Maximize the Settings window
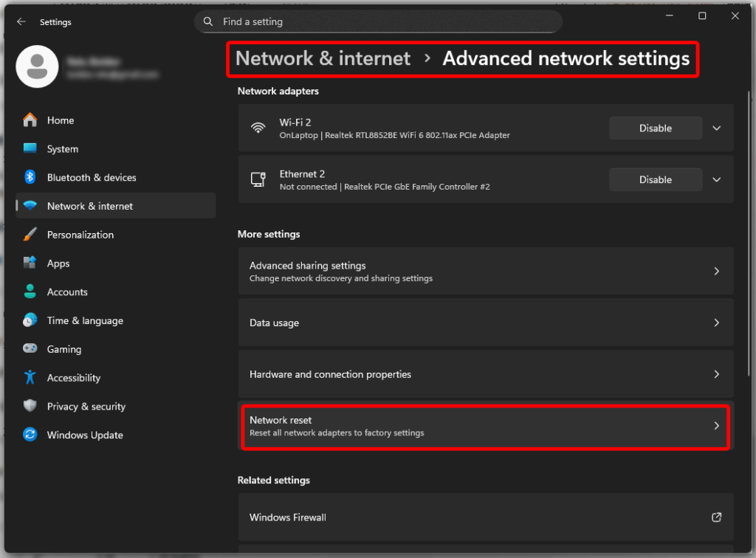This screenshot has height=558, width=756. (x=702, y=16)
